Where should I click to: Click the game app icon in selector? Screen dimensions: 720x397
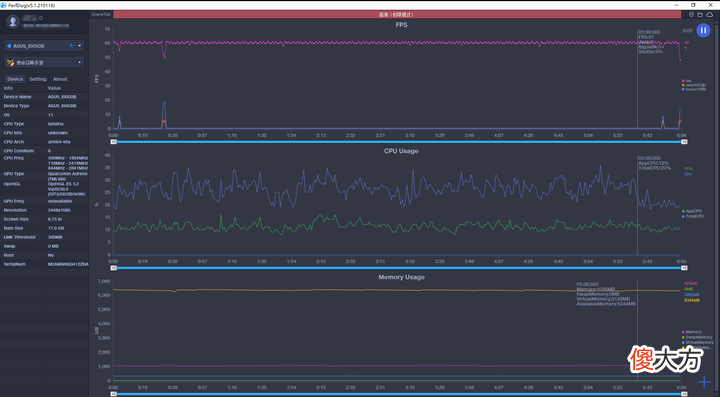tap(11, 62)
